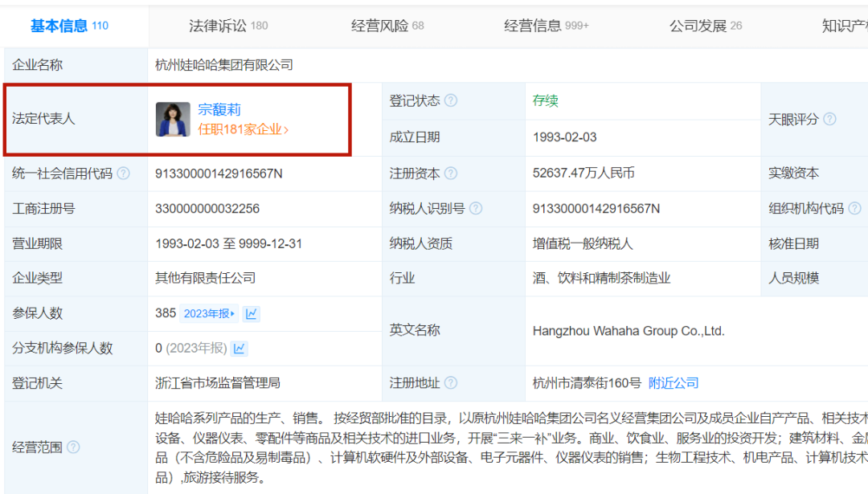The image size is (868, 494).
Task: Click the legal representative's avatar photo
Action: point(173,119)
